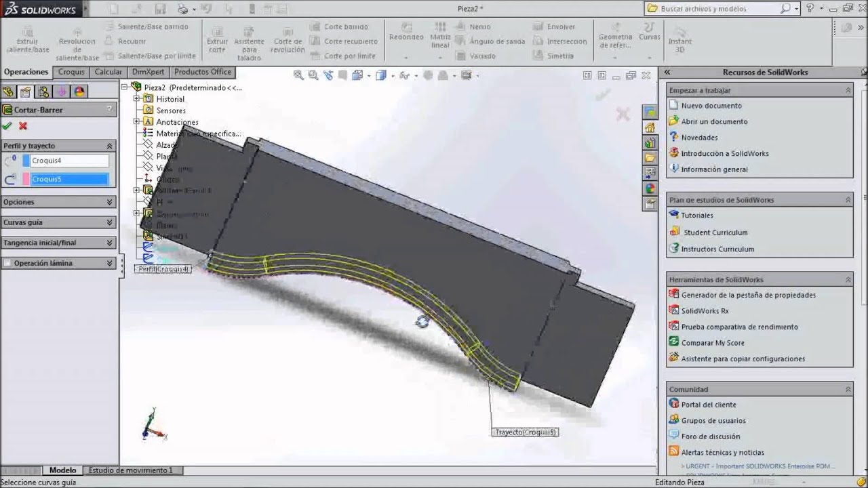Click the Instant 3D tool
The height and width of the screenshot is (488, 868).
coord(680,40)
